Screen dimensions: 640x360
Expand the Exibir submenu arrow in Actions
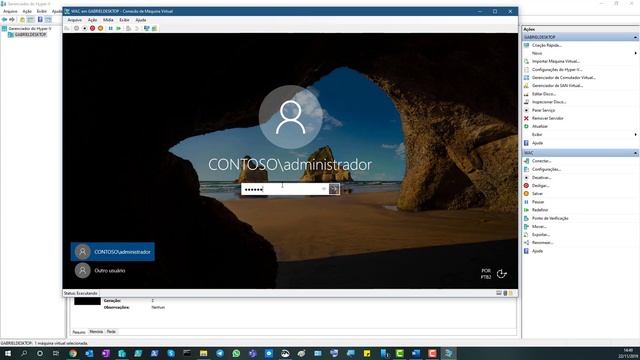point(636,134)
